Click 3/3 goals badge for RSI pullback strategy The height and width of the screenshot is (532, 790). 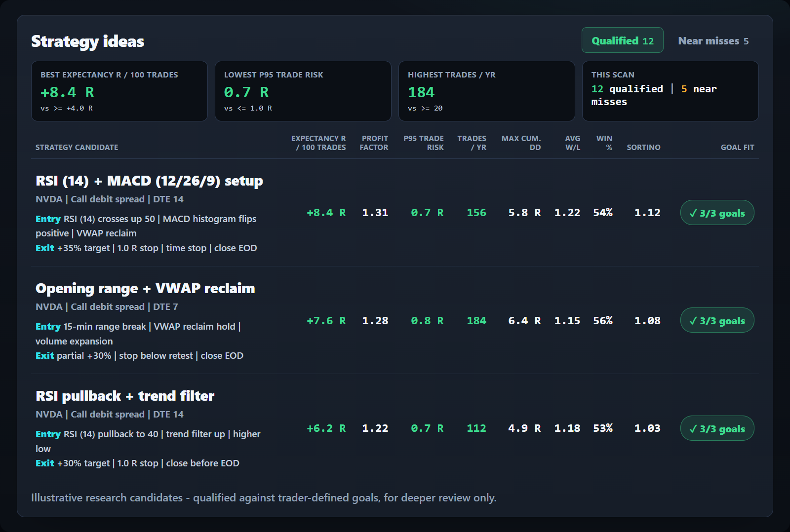coord(717,428)
